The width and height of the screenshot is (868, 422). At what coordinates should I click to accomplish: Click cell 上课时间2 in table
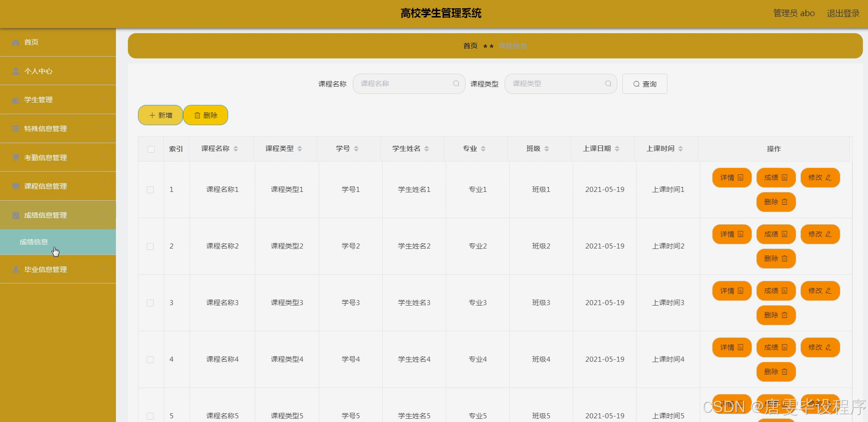click(x=668, y=246)
